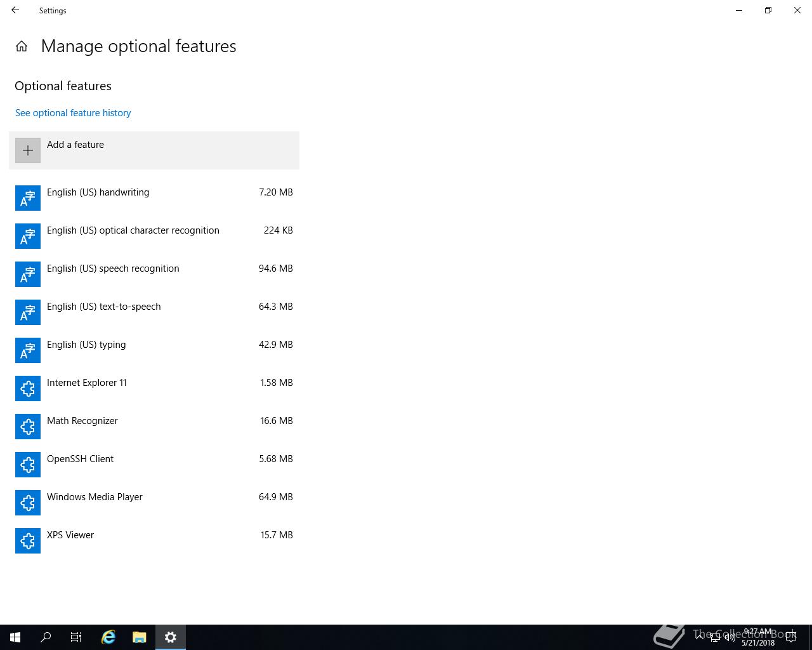The width and height of the screenshot is (812, 650).
Task: Select OpenSSH Client text
Action: point(80,459)
